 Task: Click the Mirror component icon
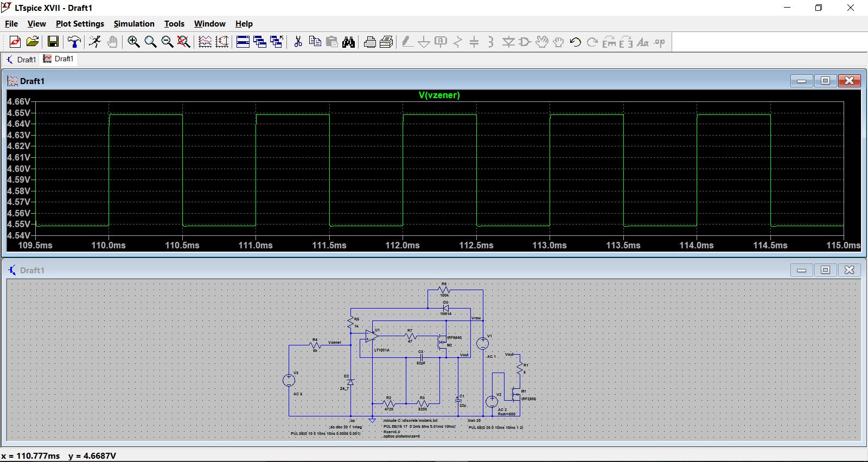click(626, 42)
